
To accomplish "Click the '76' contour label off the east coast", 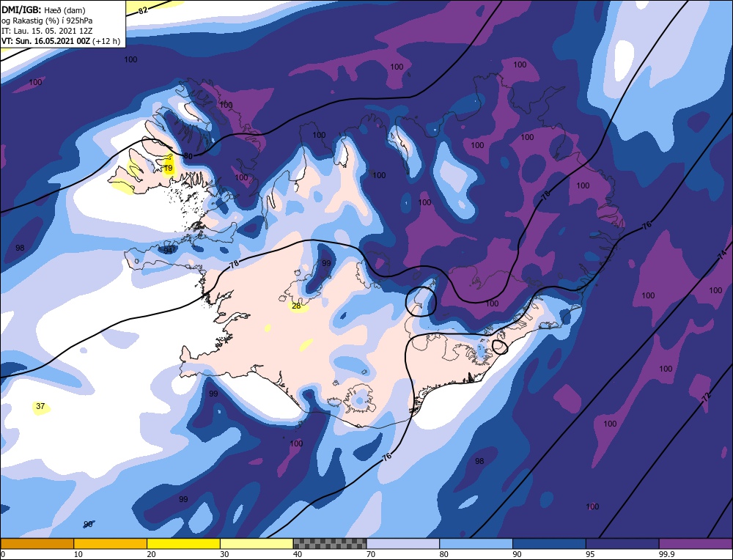I will click(x=647, y=225).
